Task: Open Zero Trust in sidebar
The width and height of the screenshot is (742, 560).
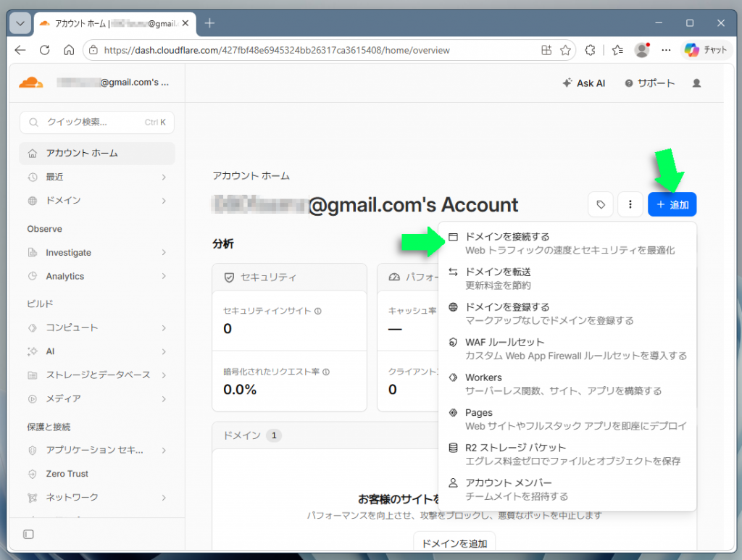Action: (97, 474)
